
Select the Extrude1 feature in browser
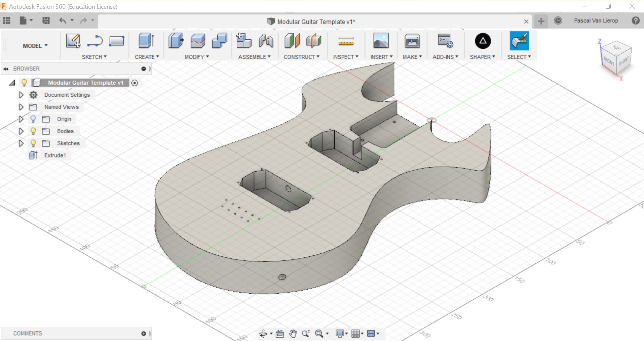click(x=55, y=155)
